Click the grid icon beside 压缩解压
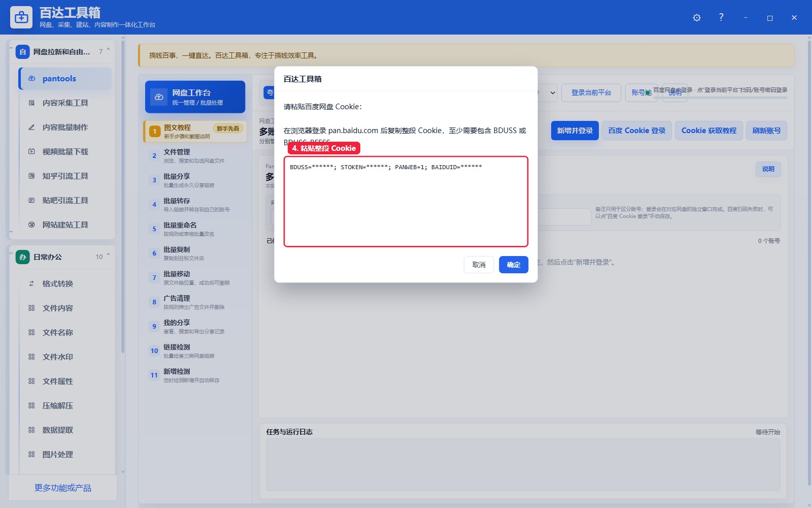 click(x=31, y=406)
